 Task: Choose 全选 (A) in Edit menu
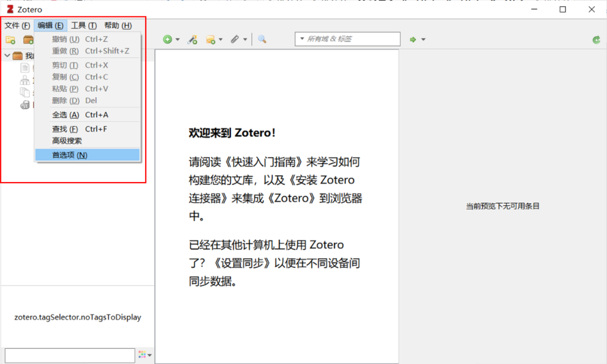point(88,115)
